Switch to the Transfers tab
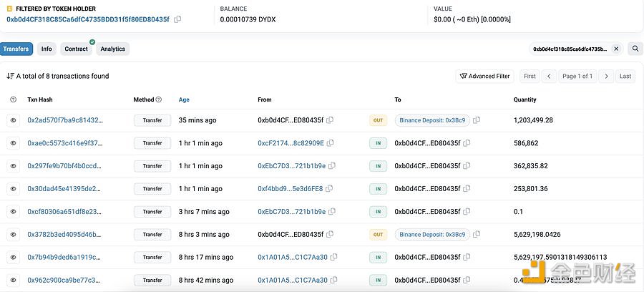 (x=16, y=49)
